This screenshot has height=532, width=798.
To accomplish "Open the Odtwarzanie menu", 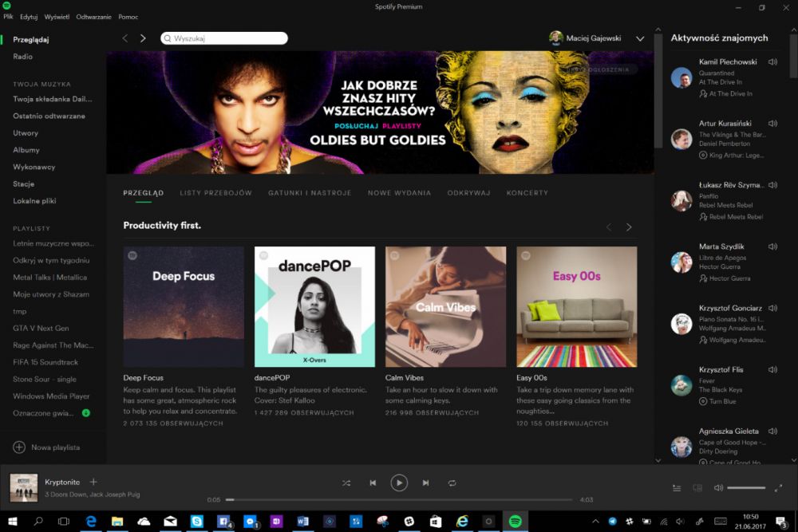I will coord(93,17).
